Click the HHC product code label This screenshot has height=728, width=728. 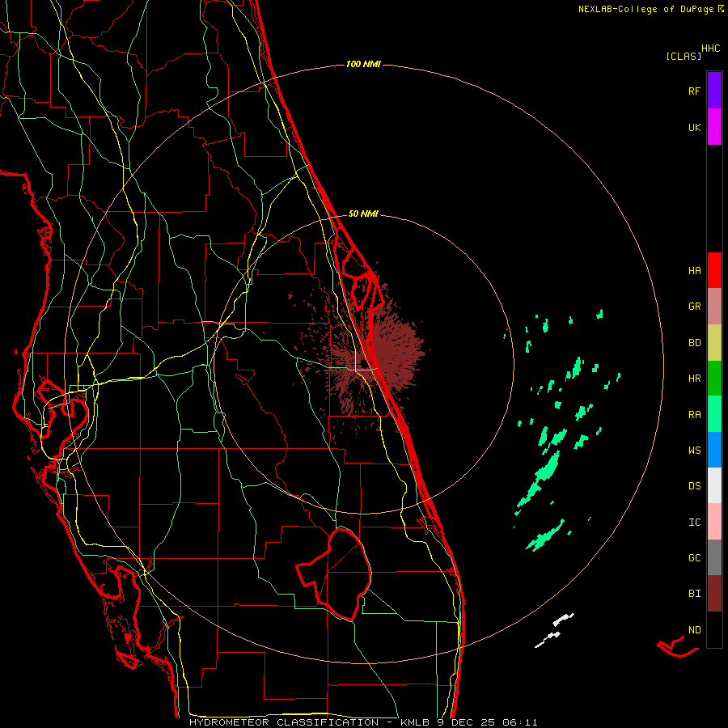[710, 49]
